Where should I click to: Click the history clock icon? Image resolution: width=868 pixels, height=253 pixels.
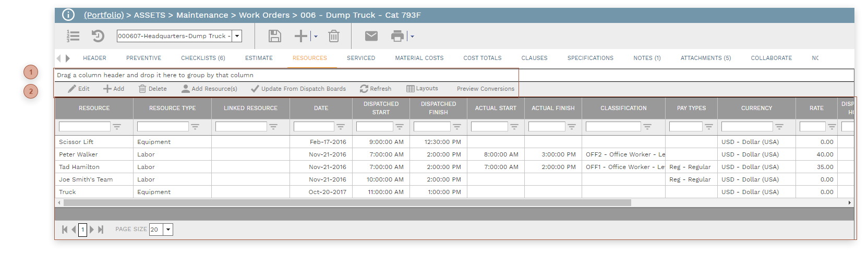coord(98,36)
